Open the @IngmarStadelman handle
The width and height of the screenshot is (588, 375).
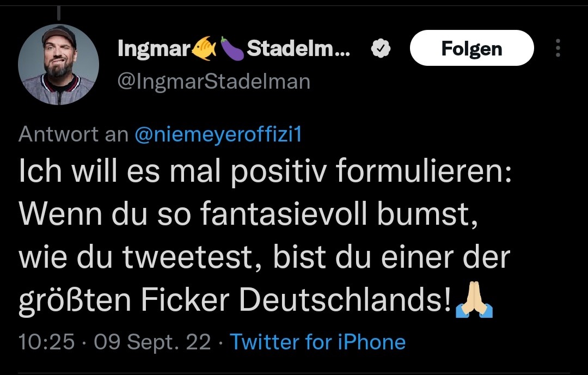[x=214, y=82]
